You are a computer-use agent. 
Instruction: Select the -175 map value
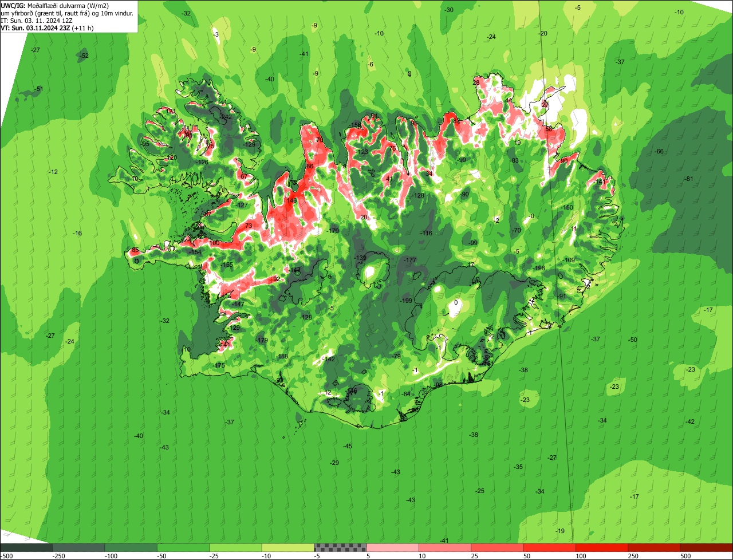219,365
